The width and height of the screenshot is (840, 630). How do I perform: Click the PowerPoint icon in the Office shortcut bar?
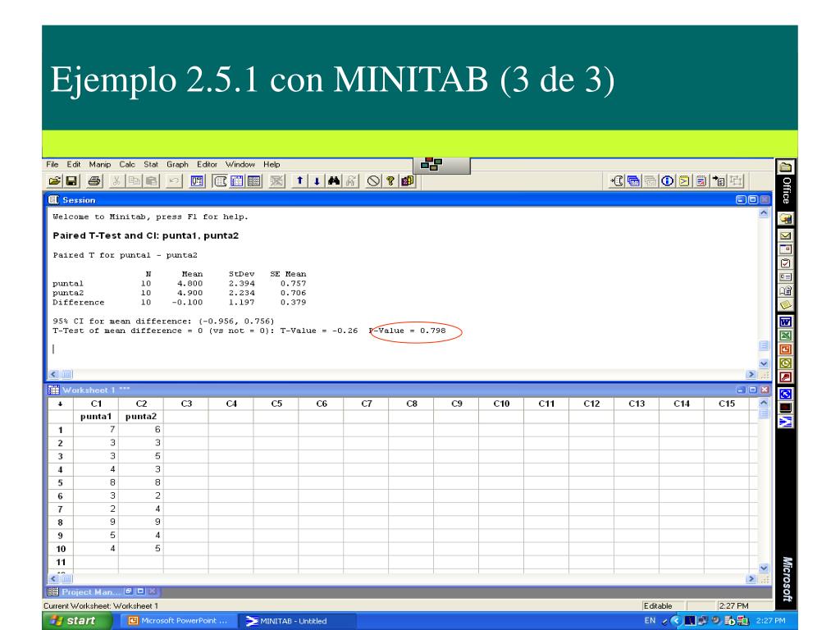(x=785, y=349)
